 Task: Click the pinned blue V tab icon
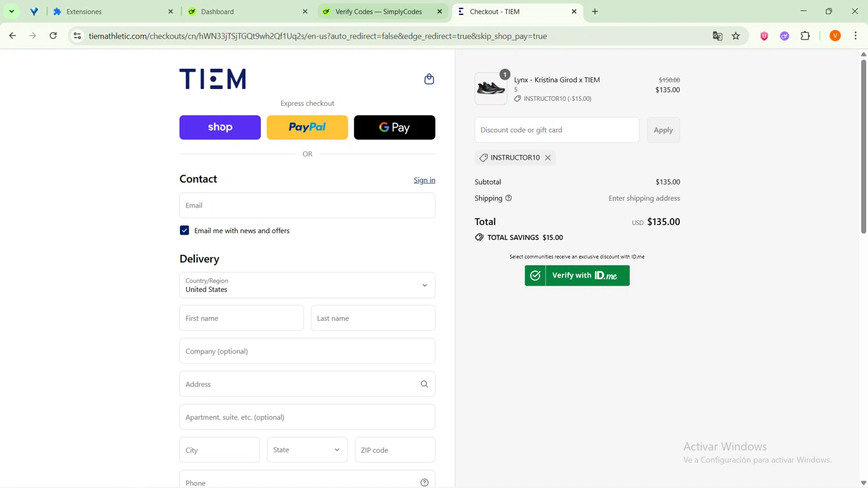click(34, 12)
